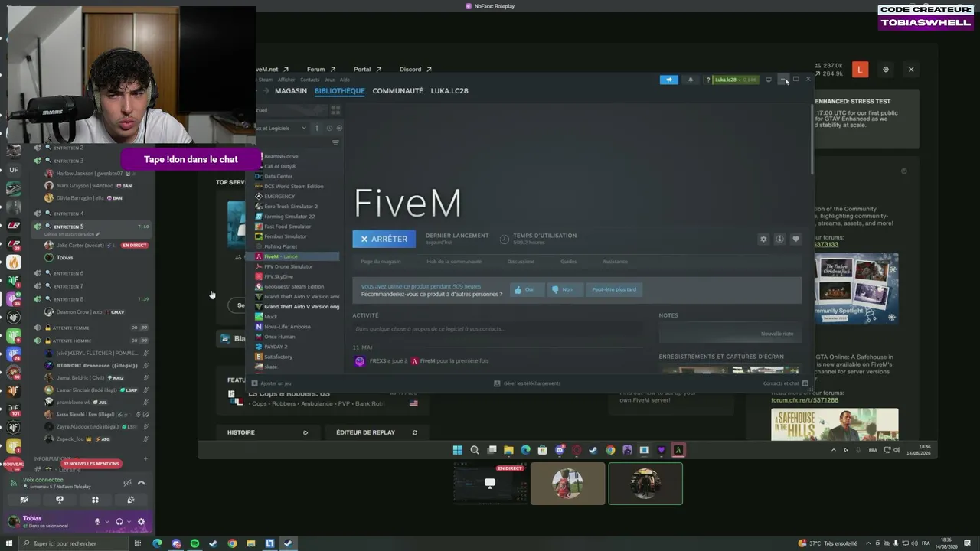Open the COMMUNAUTÉ tab in Steam
The height and width of the screenshot is (551, 980).
coord(397,91)
